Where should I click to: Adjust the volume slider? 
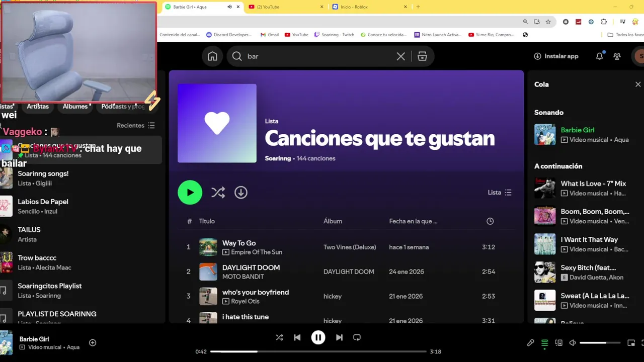click(600, 343)
